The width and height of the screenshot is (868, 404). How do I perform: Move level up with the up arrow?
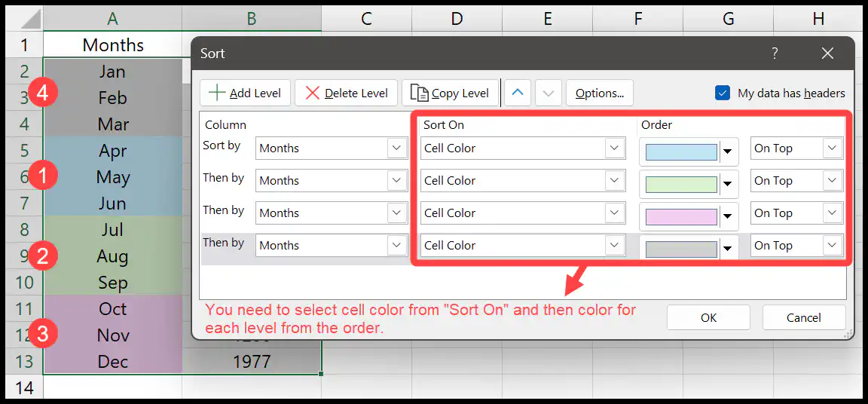(x=518, y=93)
